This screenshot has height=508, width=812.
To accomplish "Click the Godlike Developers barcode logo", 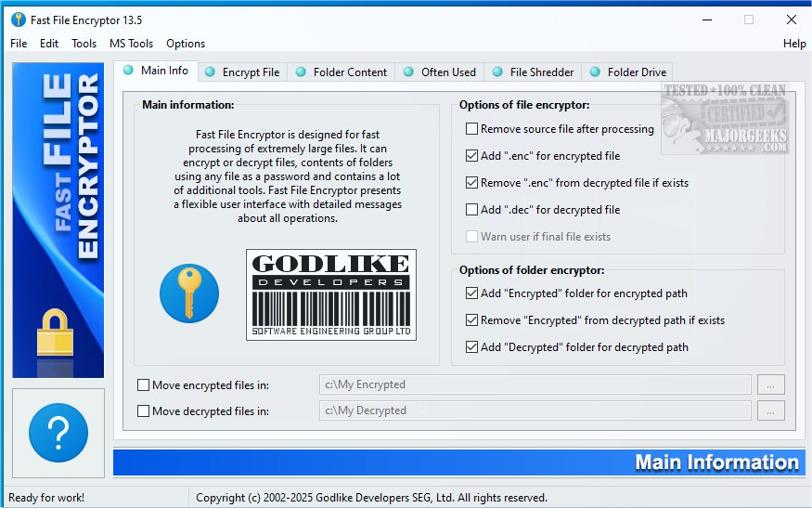I will (x=330, y=294).
